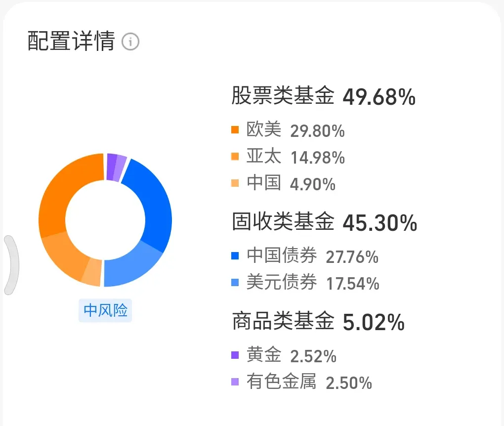Click the gray side handle at left edge

click(x=11, y=265)
